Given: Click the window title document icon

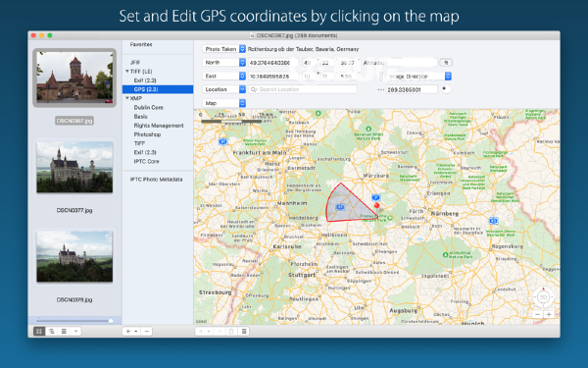Looking at the screenshot, I should (252, 35).
